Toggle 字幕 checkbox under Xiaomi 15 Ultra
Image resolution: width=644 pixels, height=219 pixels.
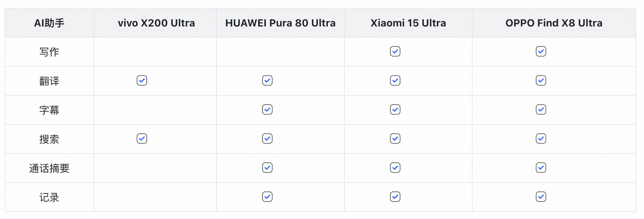tap(395, 109)
